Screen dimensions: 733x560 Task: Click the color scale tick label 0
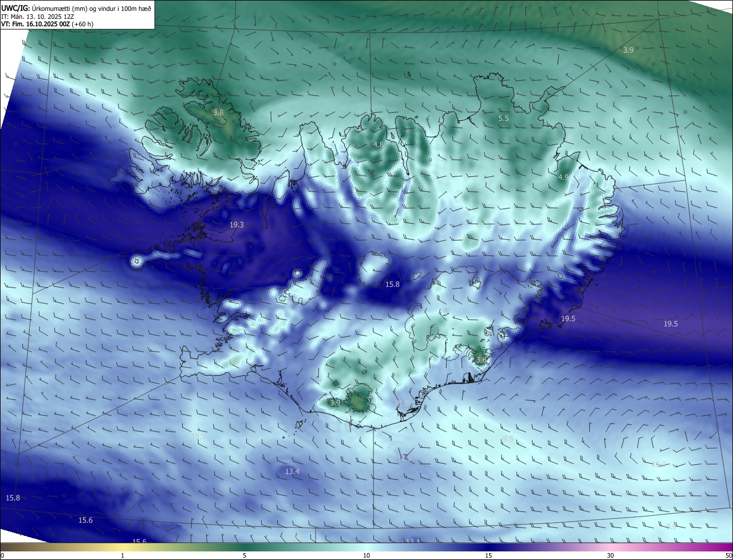coord(2,555)
